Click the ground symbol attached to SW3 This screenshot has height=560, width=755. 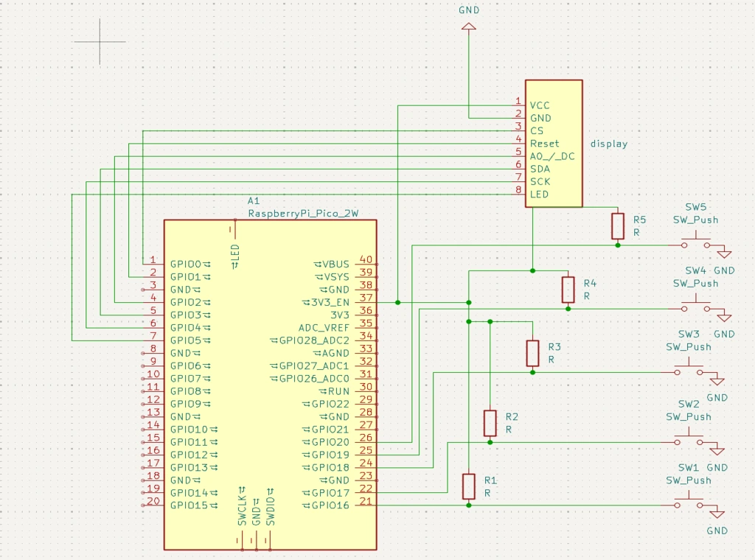click(717, 379)
